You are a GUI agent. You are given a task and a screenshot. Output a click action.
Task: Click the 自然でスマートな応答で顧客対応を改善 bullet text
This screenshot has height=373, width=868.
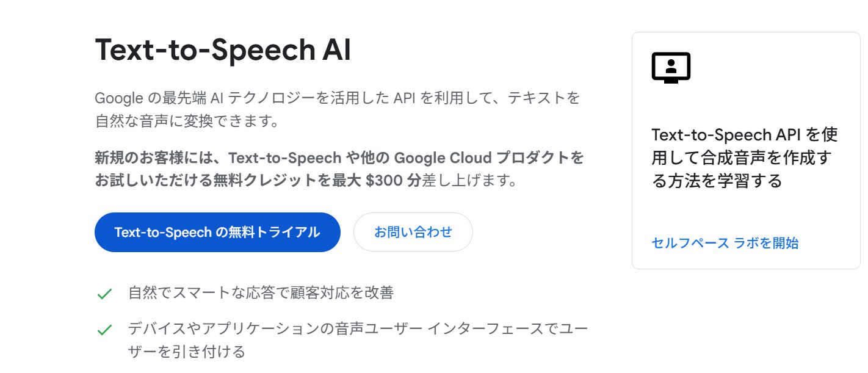click(261, 293)
